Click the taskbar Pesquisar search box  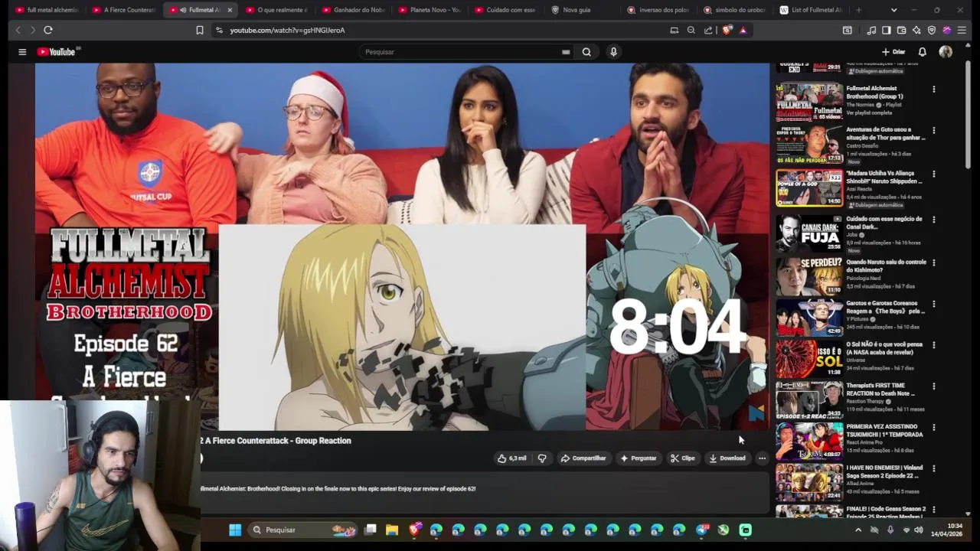(303, 530)
